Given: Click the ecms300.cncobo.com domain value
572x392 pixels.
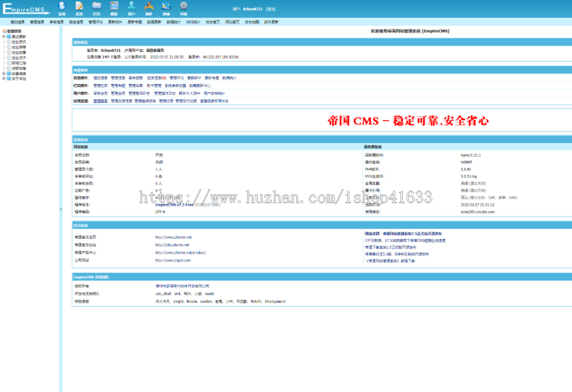Looking at the screenshot, I should 477,212.
